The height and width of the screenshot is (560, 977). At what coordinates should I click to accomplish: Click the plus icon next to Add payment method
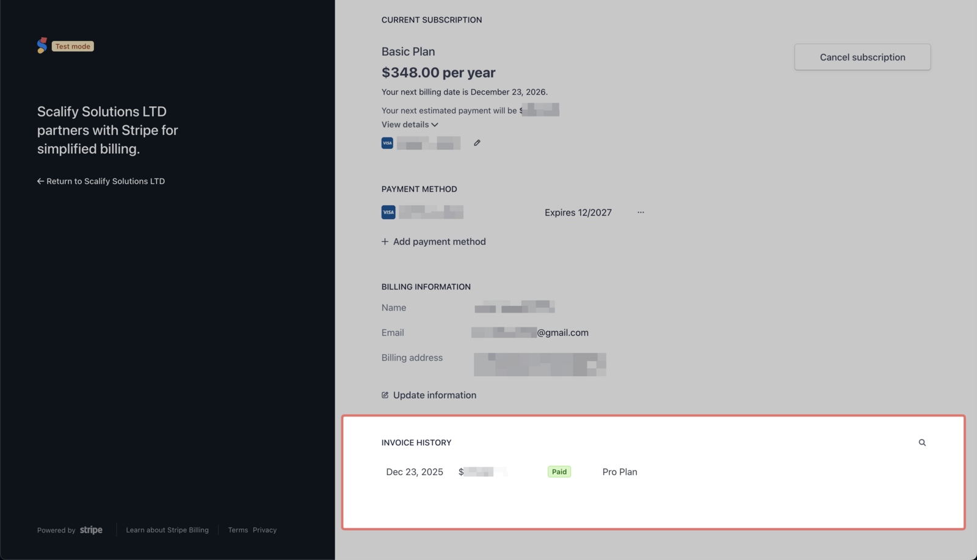click(x=384, y=241)
